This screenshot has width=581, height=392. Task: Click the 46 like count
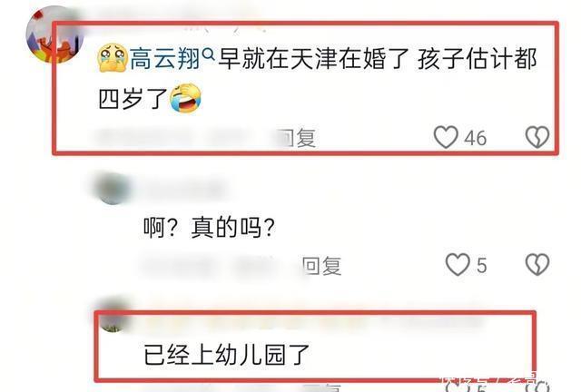(x=476, y=138)
